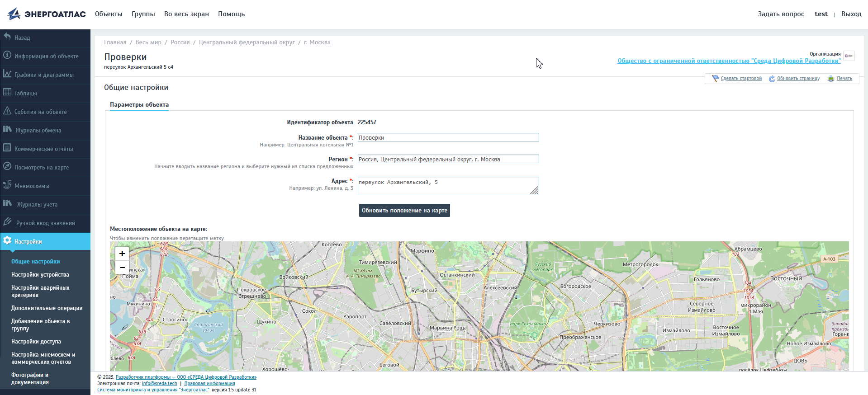Viewport: 868px width, 395px height.
Task: Open Мнемосхемы icon in sidebar
Action: point(7,185)
